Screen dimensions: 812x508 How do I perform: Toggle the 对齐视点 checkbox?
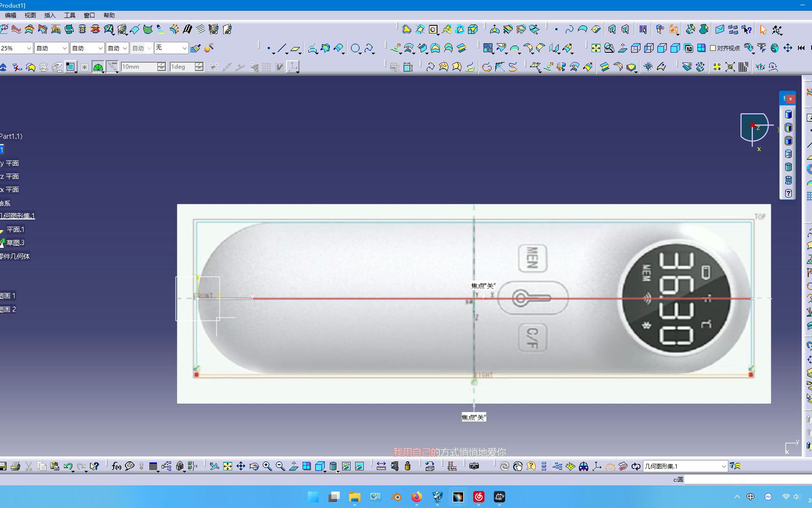click(712, 48)
